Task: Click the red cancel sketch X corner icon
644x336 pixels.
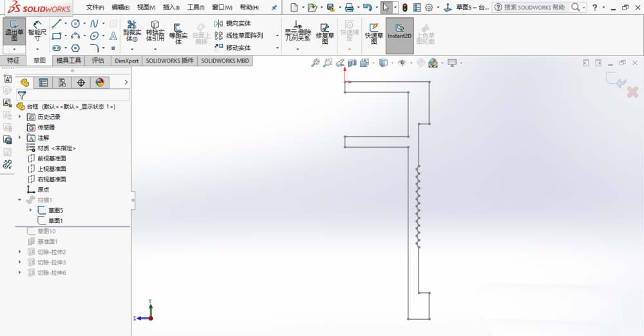Action: coord(632,92)
